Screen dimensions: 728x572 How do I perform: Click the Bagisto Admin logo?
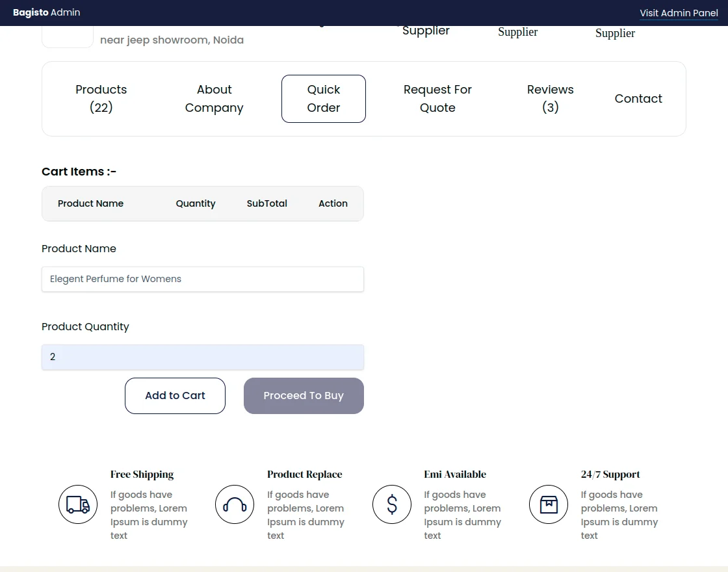[x=47, y=12]
